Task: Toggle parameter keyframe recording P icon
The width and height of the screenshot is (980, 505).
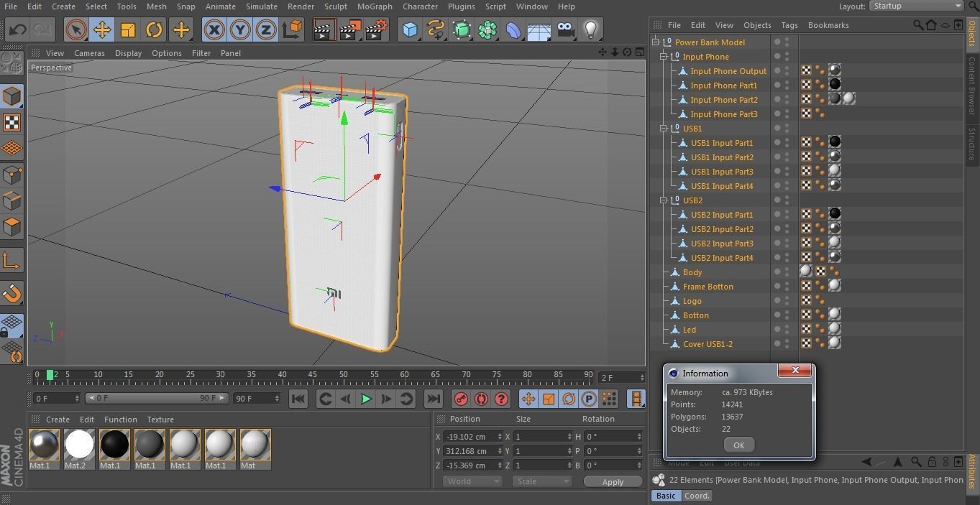Action: pos(589,399)
